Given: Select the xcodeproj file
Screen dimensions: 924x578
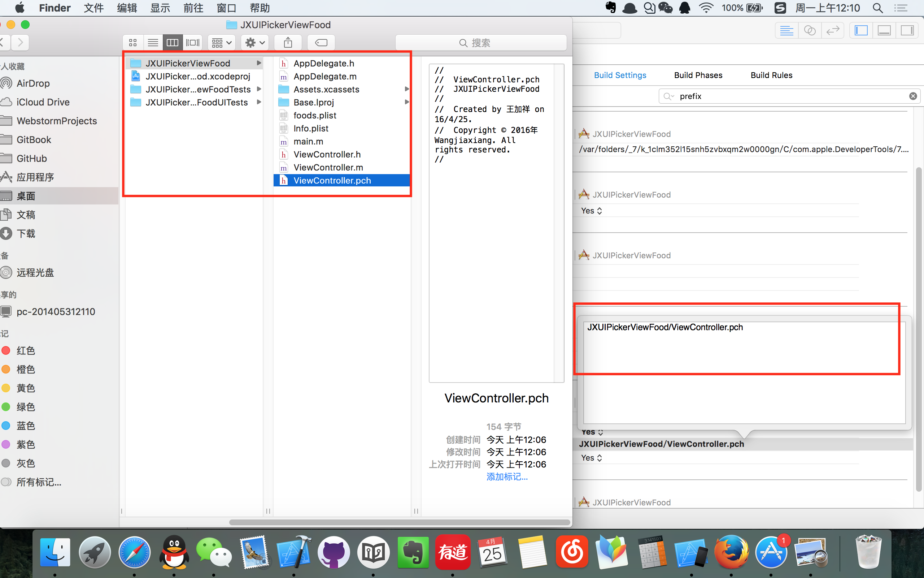Looking at the screenshot, I should (x=194, y=76).
